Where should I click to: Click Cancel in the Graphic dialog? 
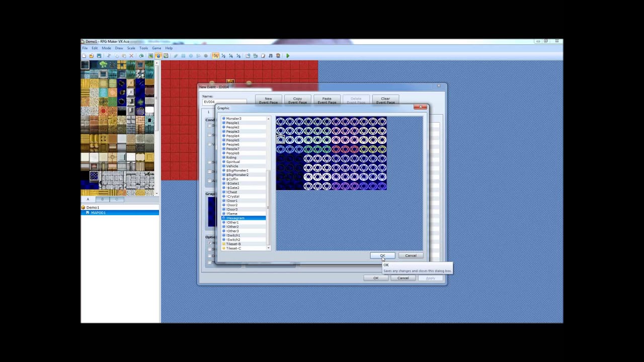[x=411, y=255]
